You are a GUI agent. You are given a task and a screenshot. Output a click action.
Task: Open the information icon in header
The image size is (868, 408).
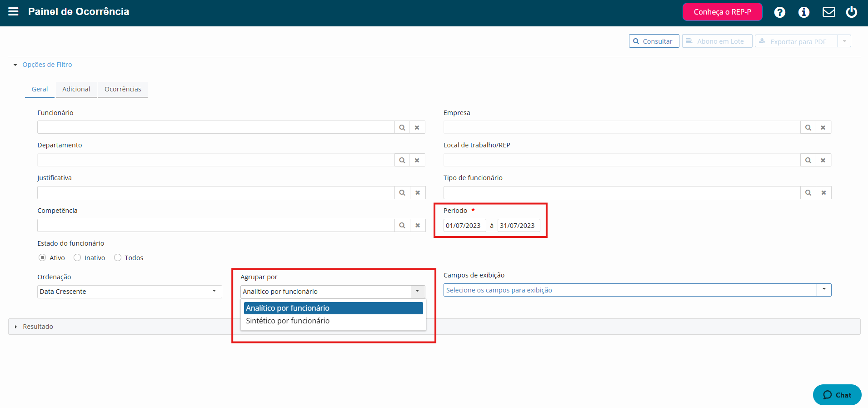pos(804,12)
